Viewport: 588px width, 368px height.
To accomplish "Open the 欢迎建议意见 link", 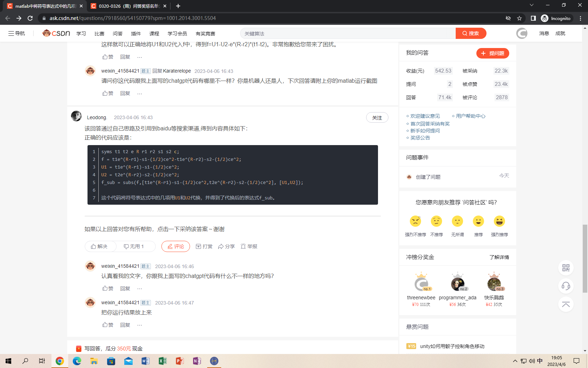I will [x=425, y=116].
